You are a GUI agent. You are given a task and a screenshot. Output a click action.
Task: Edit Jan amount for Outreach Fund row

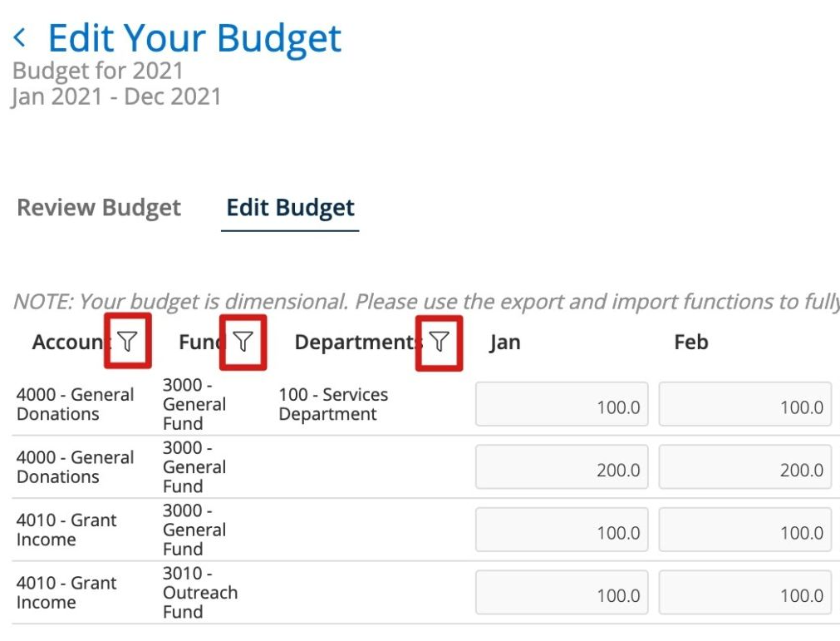[562, 592]
